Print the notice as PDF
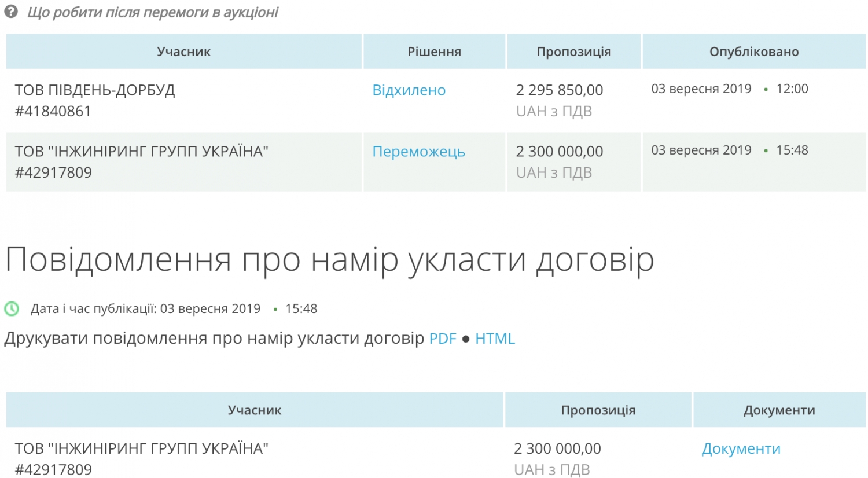 click(x=443, y=339)
